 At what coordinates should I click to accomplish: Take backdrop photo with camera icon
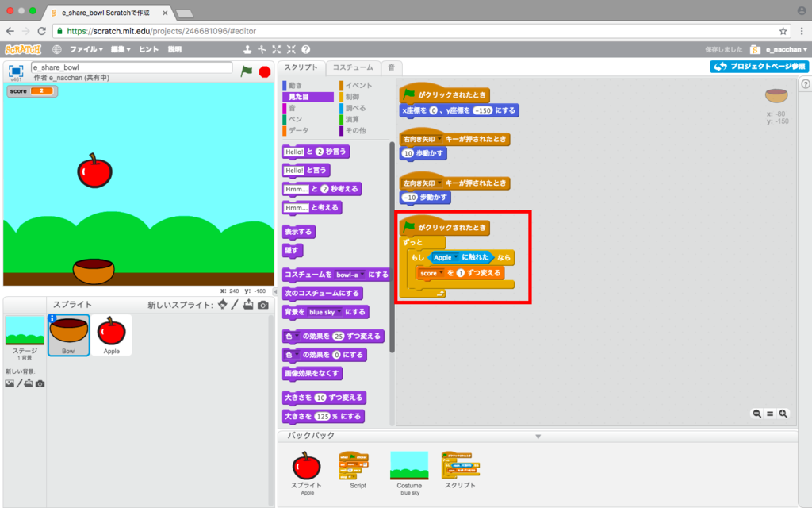coord(40,383)
